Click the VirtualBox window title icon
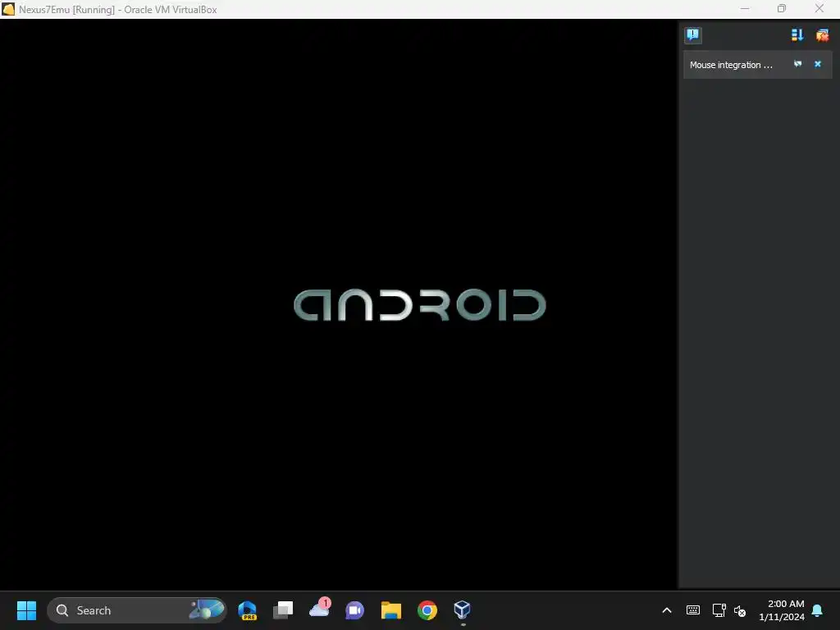 8,9
